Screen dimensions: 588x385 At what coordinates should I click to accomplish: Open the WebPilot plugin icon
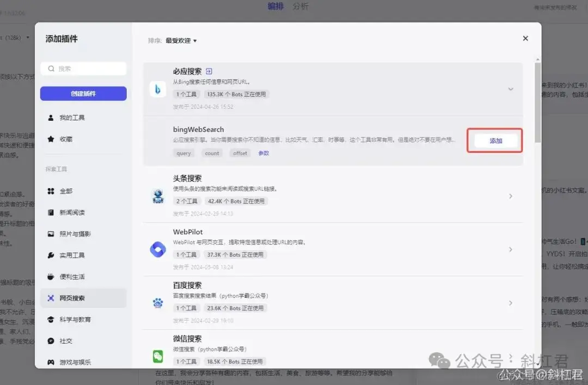157,250
